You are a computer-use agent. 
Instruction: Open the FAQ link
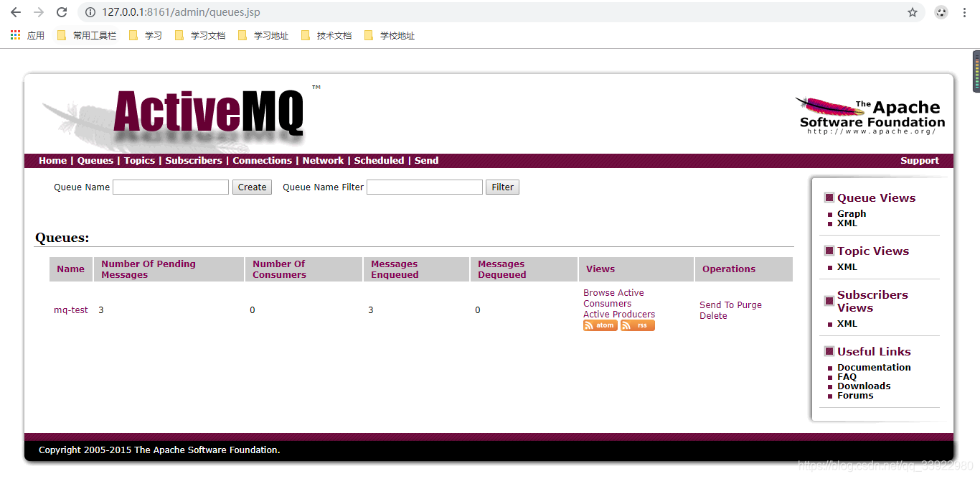pos(847,377)
